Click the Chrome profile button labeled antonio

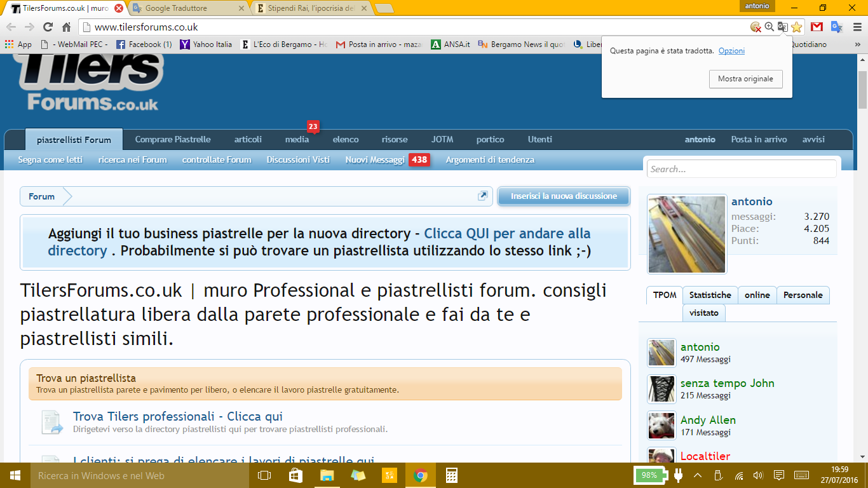(x=757, y=6)
